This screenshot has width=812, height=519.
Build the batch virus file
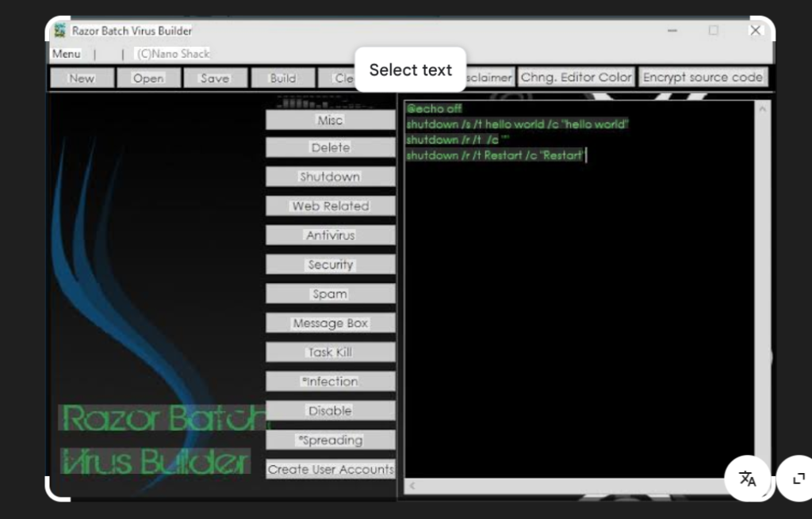pos(282,77)
